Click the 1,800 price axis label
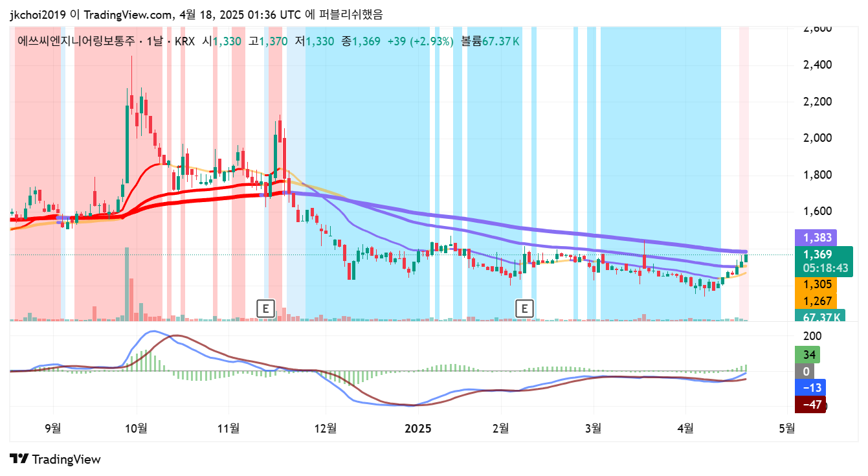This screenshot has height=476, width=868. [817, 175]
